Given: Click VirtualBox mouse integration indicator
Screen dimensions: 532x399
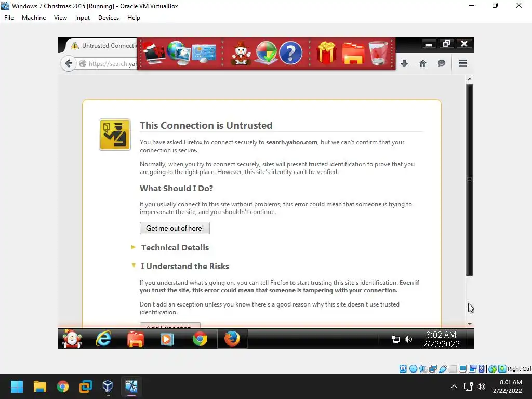Looking at the screenshot, I should pos(493,369).
